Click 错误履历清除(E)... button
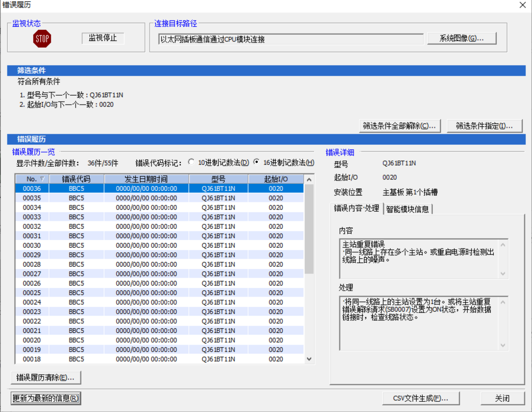This screenshot has width=532, height=412. tap(46, 378)
